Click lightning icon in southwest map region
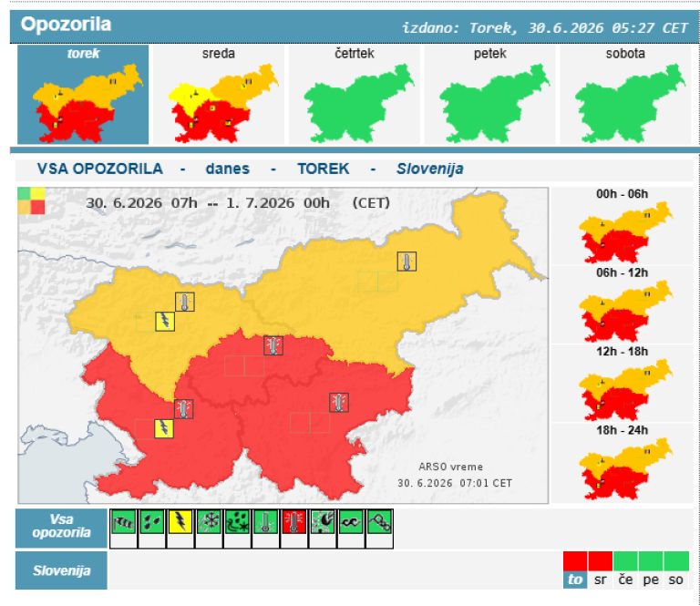 pos(164,428)
